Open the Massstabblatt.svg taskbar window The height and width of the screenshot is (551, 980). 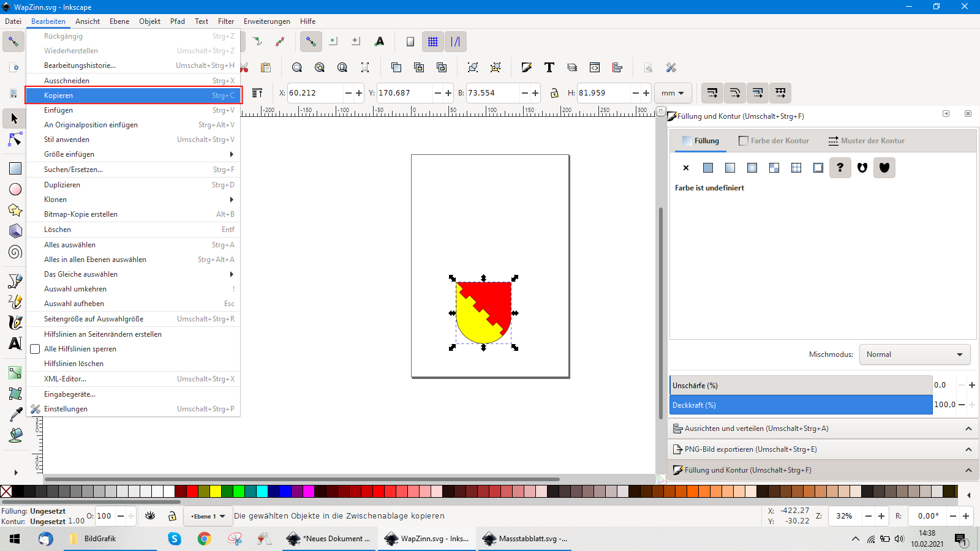point(525,539)
